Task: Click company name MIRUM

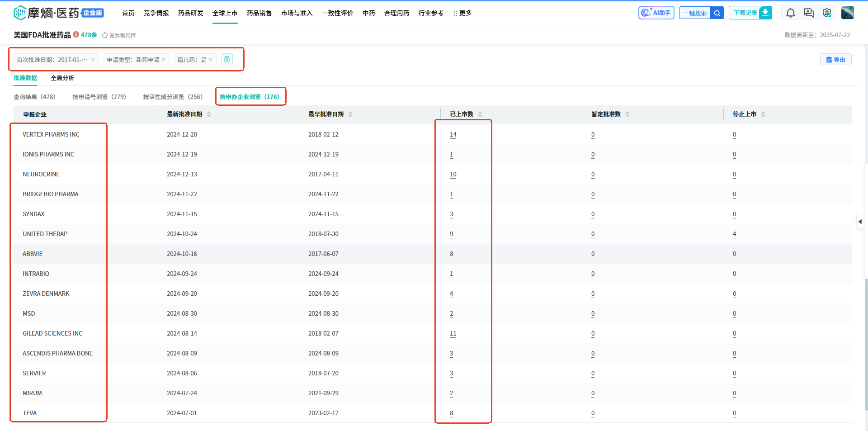Action: pyautogui.click(x=32, y=393)
